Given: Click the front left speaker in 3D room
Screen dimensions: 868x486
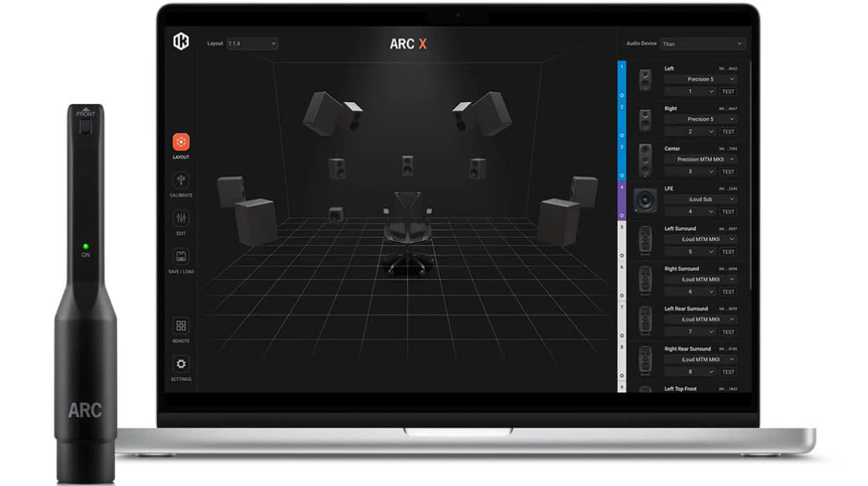Looking at the screenshot, I should 337,169.
